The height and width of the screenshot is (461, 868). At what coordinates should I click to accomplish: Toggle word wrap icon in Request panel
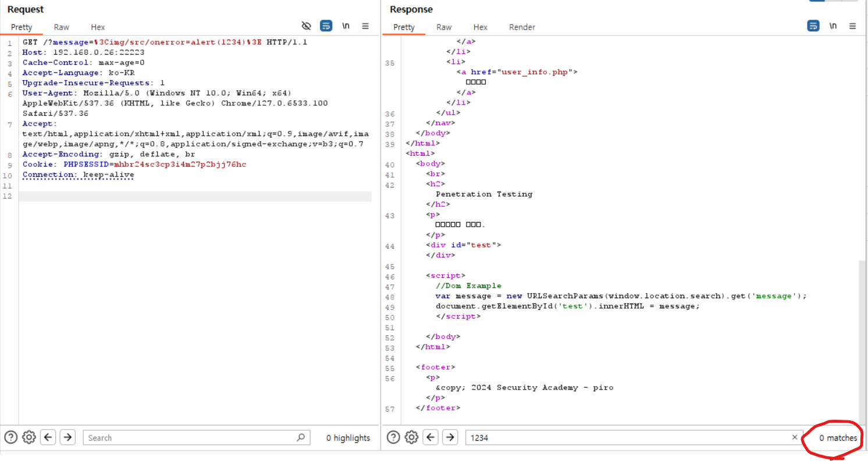coord(326,26)
